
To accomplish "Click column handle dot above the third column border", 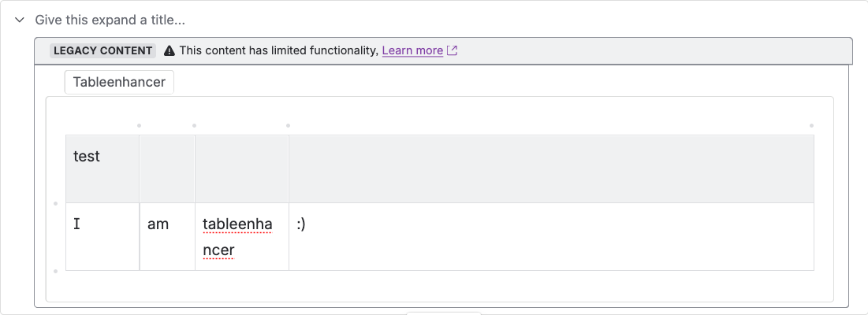I will click(x=195, y=125).
